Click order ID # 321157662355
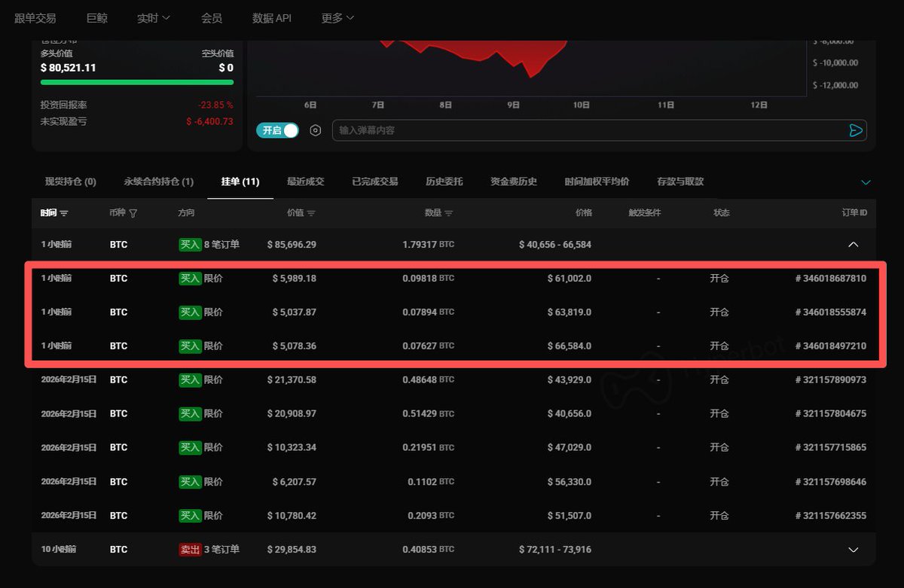 [831, 516]
